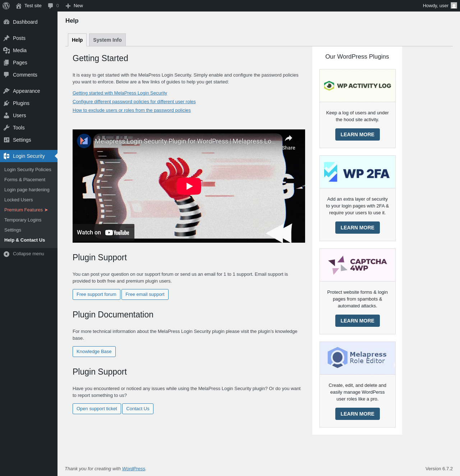
Task: Open Configure different password policies link
Action: click(134, 102)
